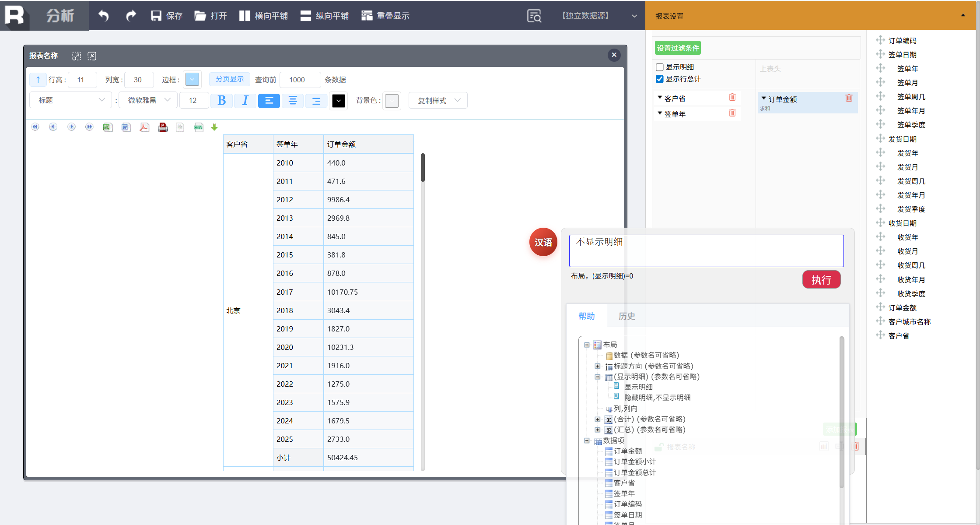Click the undo arrow in top toolbar
This screenshot has width=980, height=525.
click(x=103, y=16)
